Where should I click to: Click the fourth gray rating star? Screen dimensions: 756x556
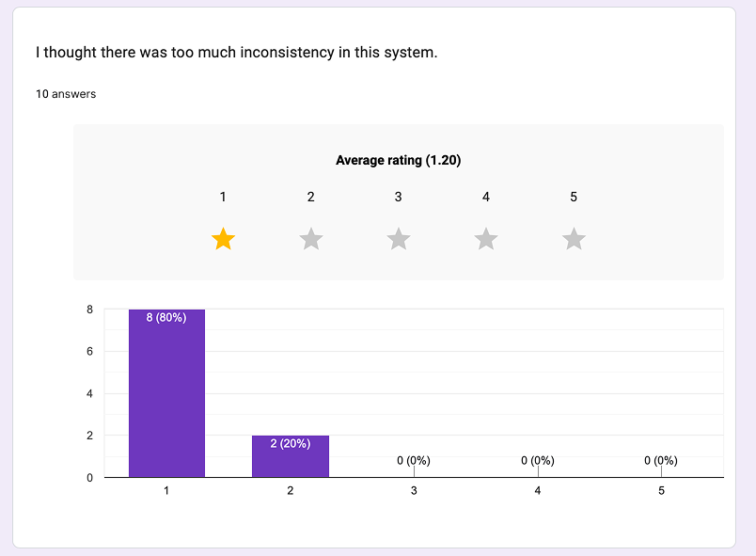[x=486, y=240]
